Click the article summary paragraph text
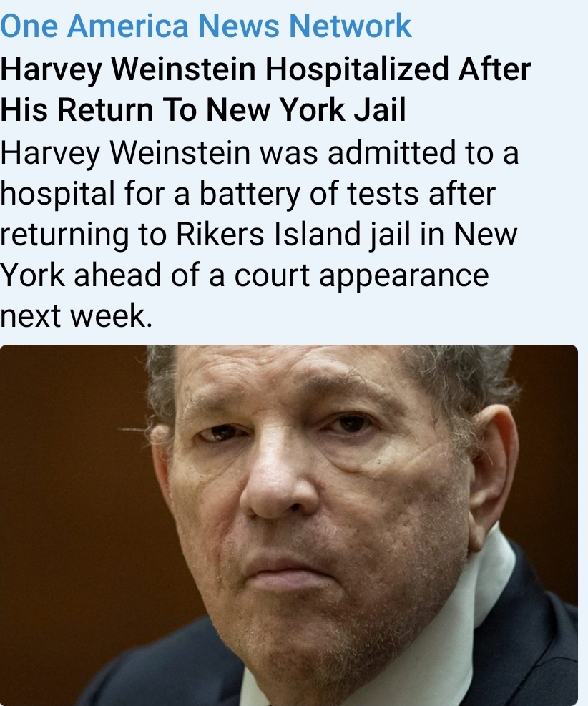 coord(260,234)
